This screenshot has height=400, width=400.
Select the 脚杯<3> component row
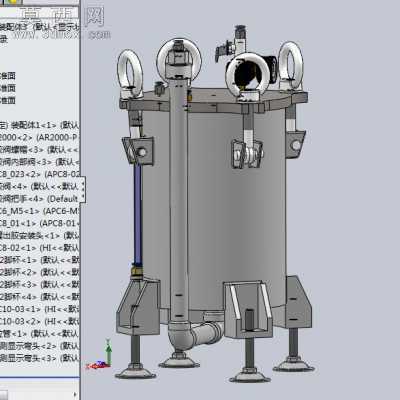click(39, 285)
